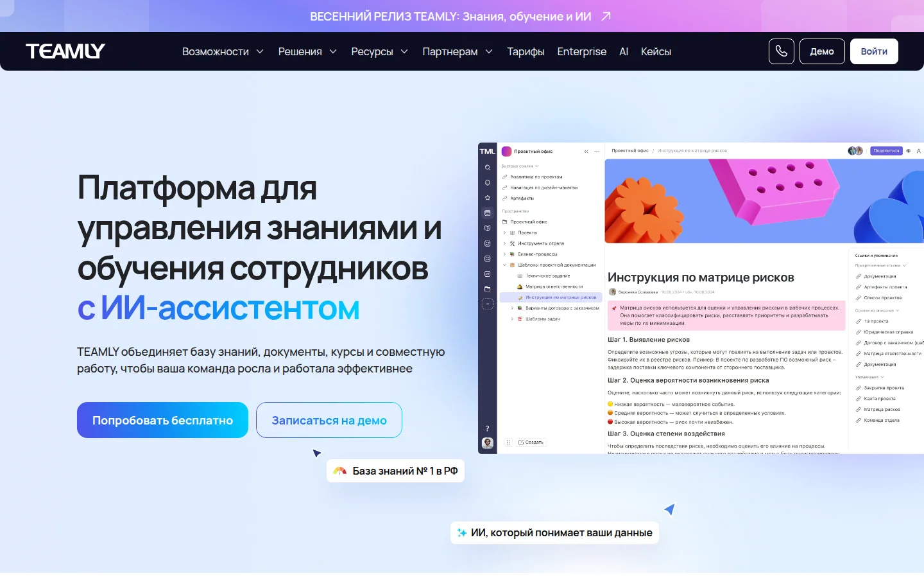Click the chart icon in the preview sidebar

pos(488,274)
